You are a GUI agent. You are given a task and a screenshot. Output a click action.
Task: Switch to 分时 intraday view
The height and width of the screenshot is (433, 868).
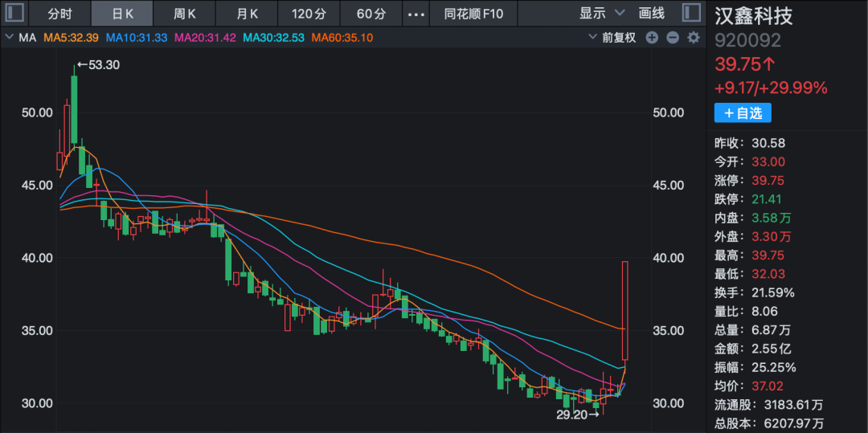tap(59, 14)
